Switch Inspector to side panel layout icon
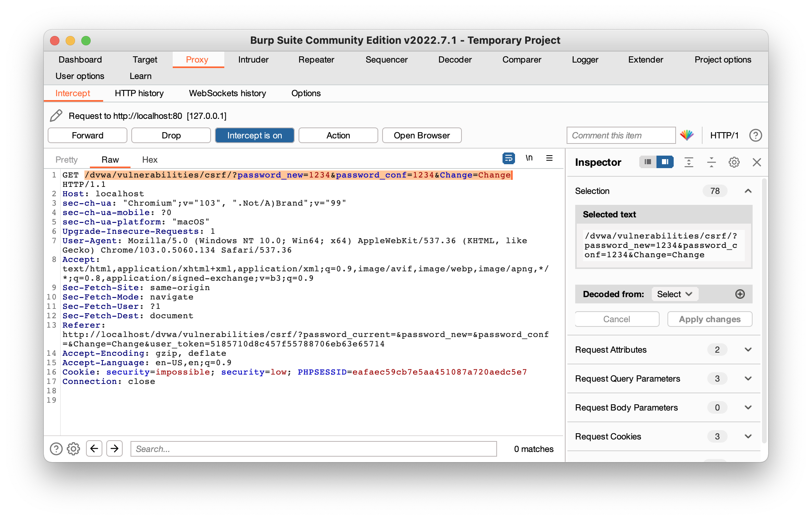The height and width of the screenshot is (520, 812). point(665,162)
